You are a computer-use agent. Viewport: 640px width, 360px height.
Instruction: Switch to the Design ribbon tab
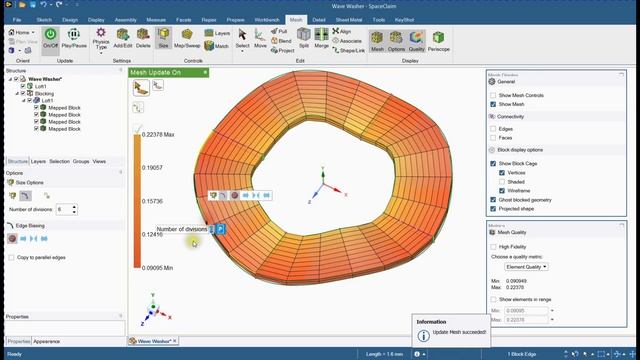pos(70,20)
